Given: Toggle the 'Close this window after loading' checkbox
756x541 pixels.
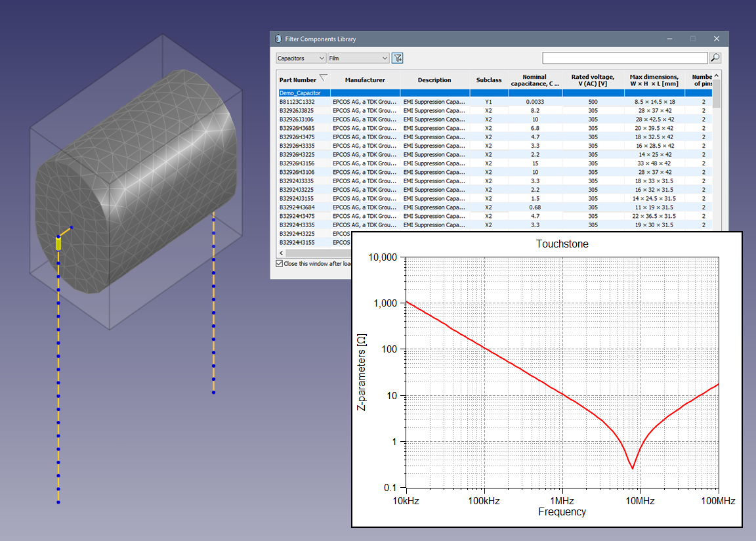Looking at the screenshot, I should [x=280, y=263].
